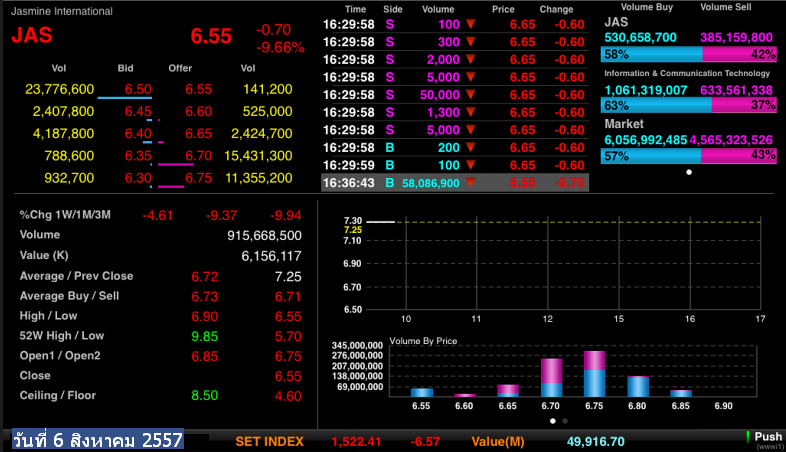Click the JAS buy volume 530,658,700
Screen dimensions: 786x452
coord(640,38)
